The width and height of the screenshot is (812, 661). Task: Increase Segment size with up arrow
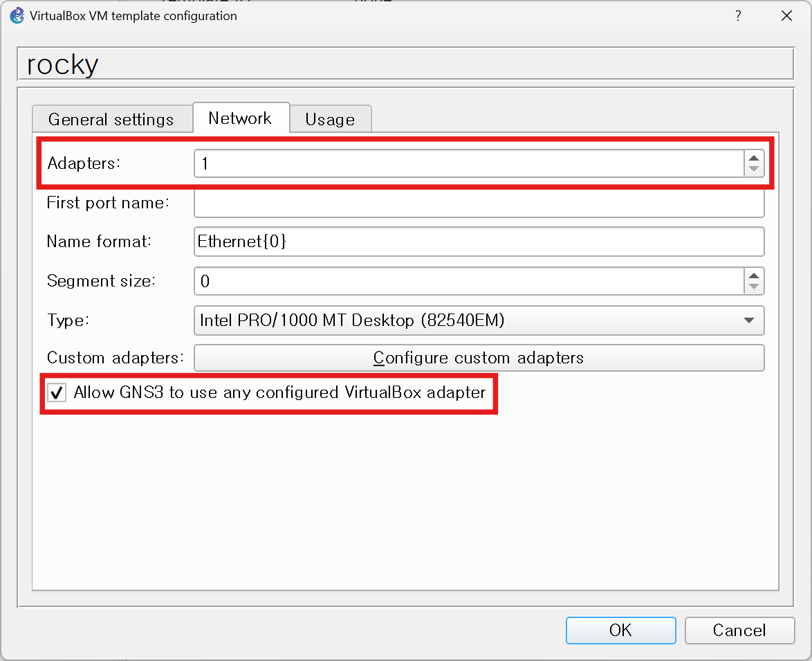(754, 275)
